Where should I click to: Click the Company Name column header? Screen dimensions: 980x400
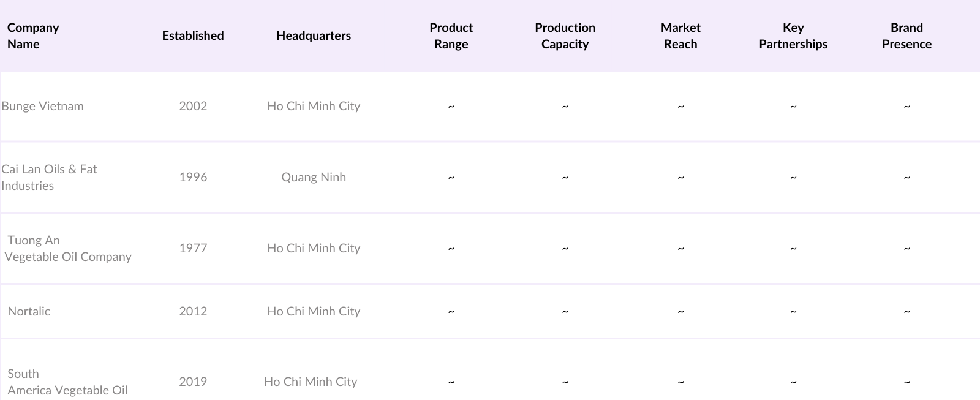[33, 36]
